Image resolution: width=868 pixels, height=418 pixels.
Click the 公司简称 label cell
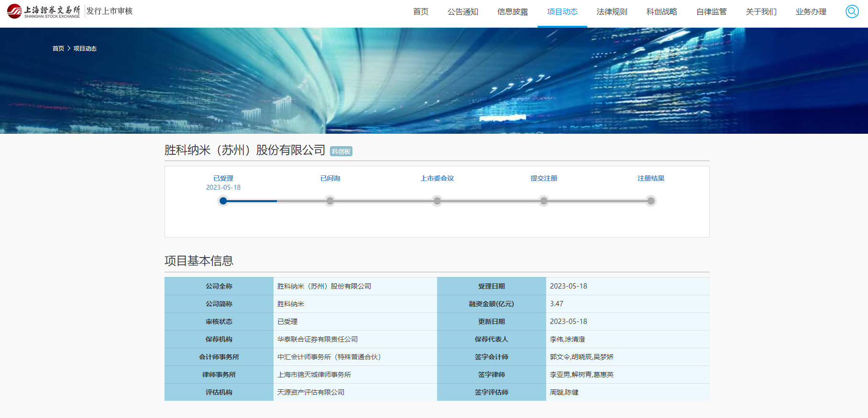219,304
